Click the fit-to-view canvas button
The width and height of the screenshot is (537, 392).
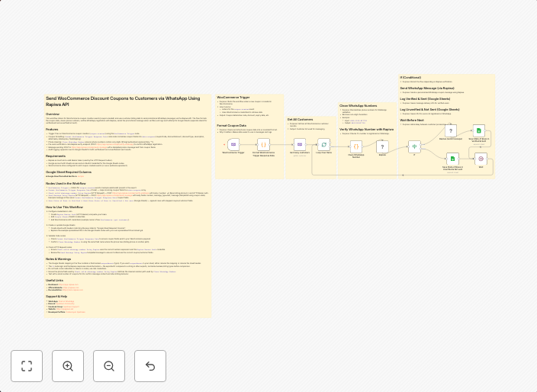(x=27, y=366)
